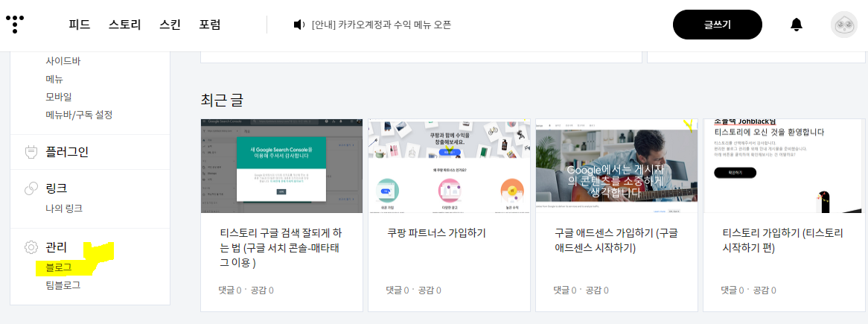
Task: Open post title 티스토리 가입하기 (티스토리 시작하기 편)
Action: tap(782, 241)
